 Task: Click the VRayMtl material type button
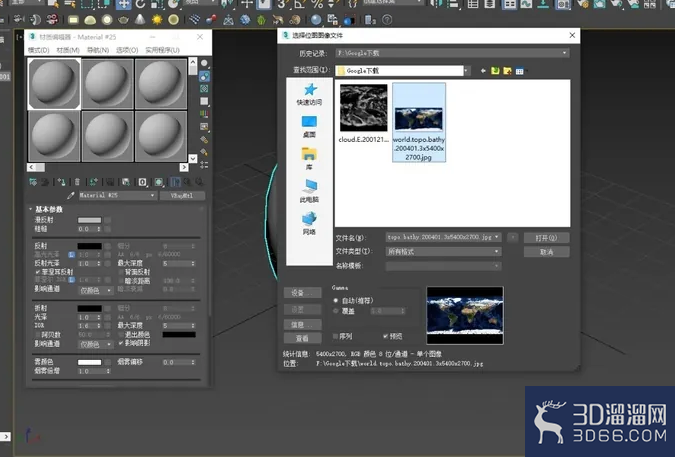(x=182, y=195)
